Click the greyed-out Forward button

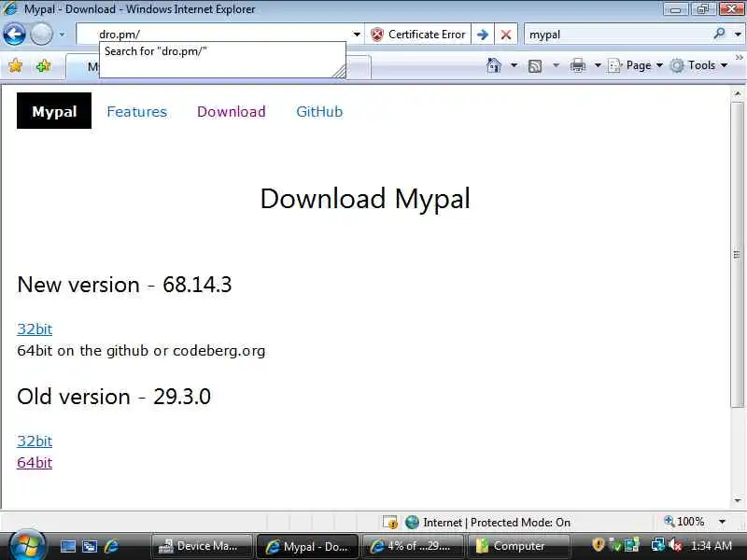click(41, 35)
